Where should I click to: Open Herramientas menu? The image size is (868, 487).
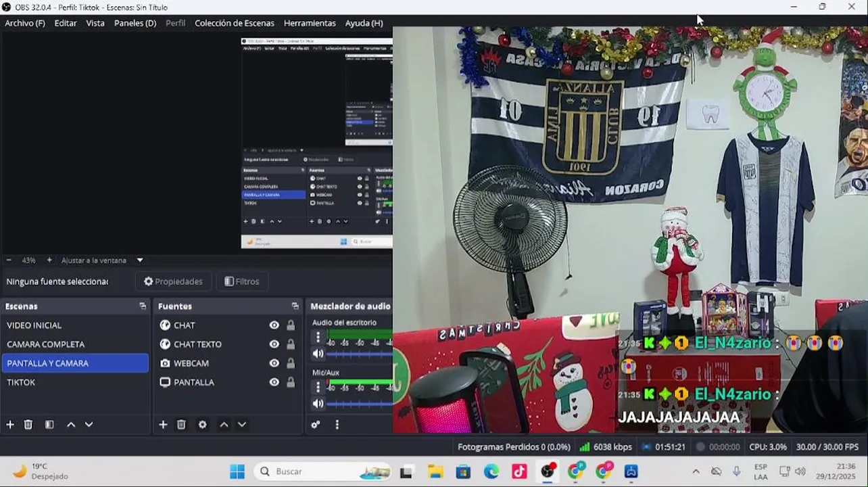[x=310, y=23]
